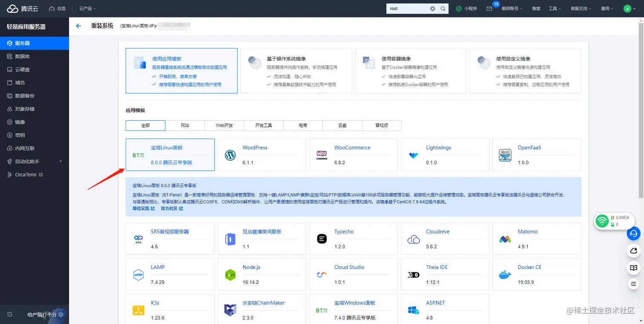Select the Theia IDE template
Image resolution: width=644 pixels, height=324 pixels.
(445, 275)
